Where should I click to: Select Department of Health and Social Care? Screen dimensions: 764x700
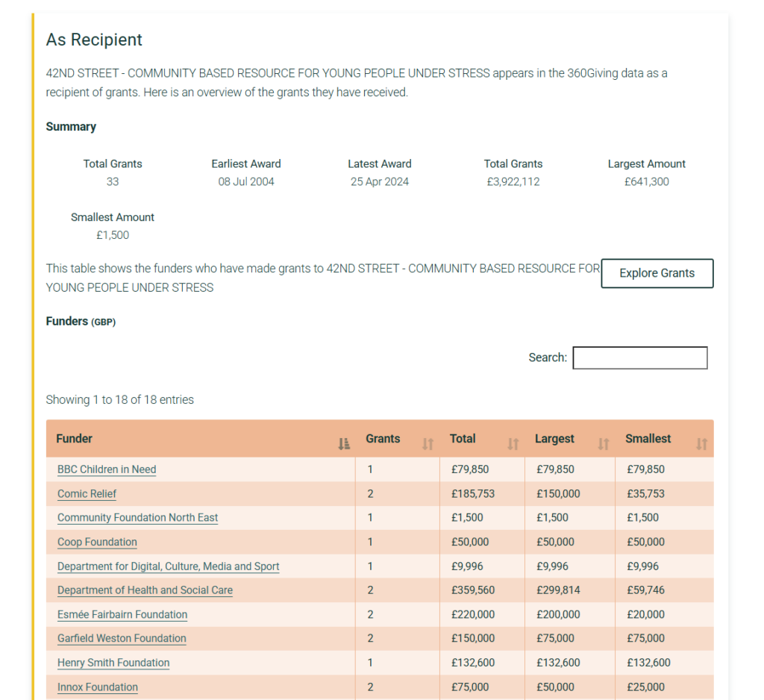[145, 590]
